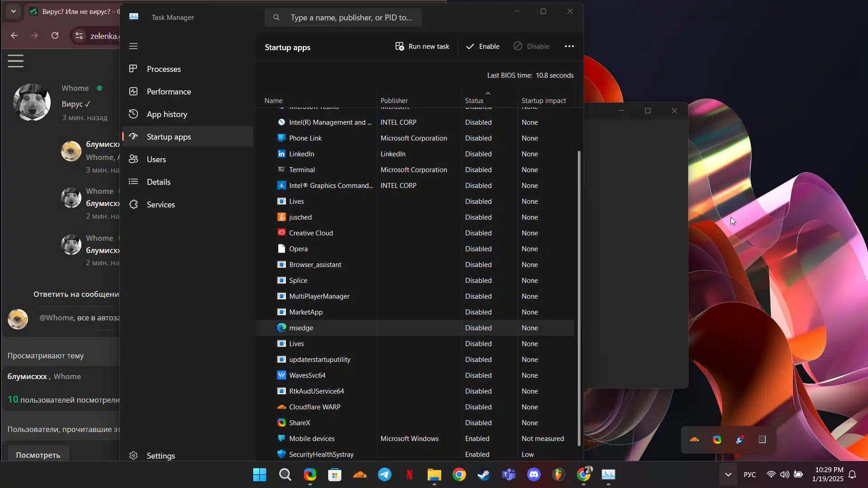Open the forum hamburger menu in browser

15,61
